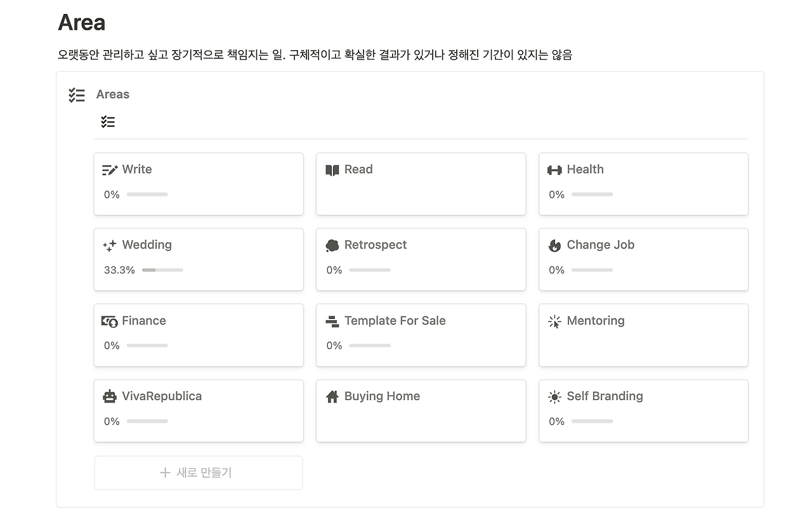The width and height of the screenshot is (812, 532).
Task: Open the Areas linked database title
Action: (x=113, y=94)
